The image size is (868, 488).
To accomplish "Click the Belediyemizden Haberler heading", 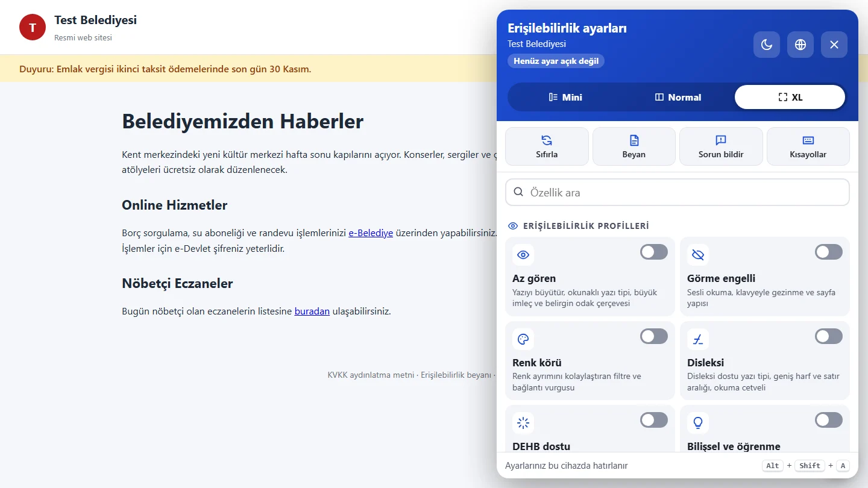I will [x=242, y=121].
